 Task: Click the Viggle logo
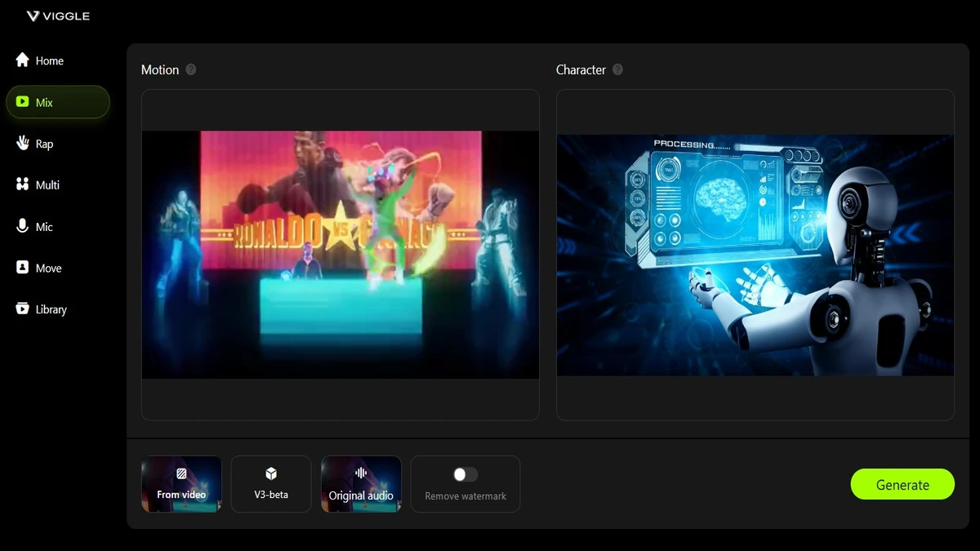[58, 16]
